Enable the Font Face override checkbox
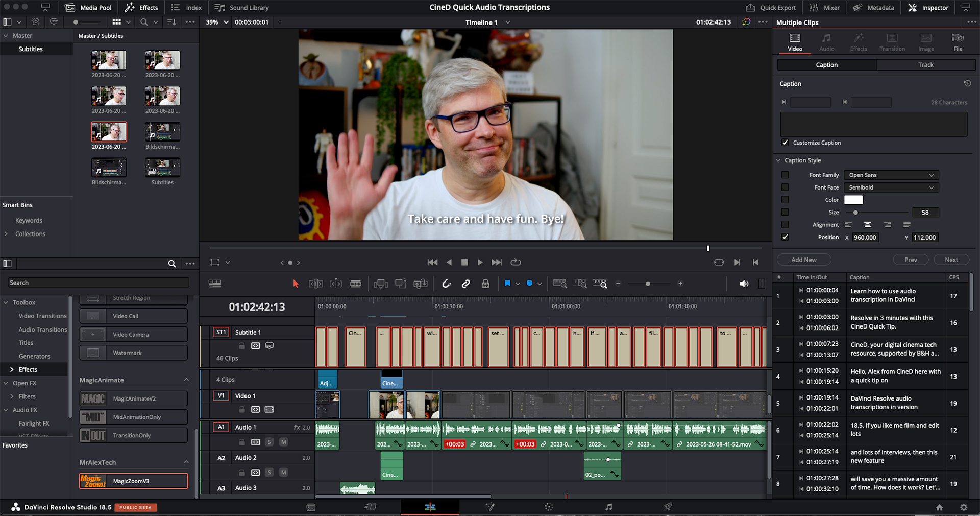This screenshot has height=516, width=980. click(x=785, y=187)
